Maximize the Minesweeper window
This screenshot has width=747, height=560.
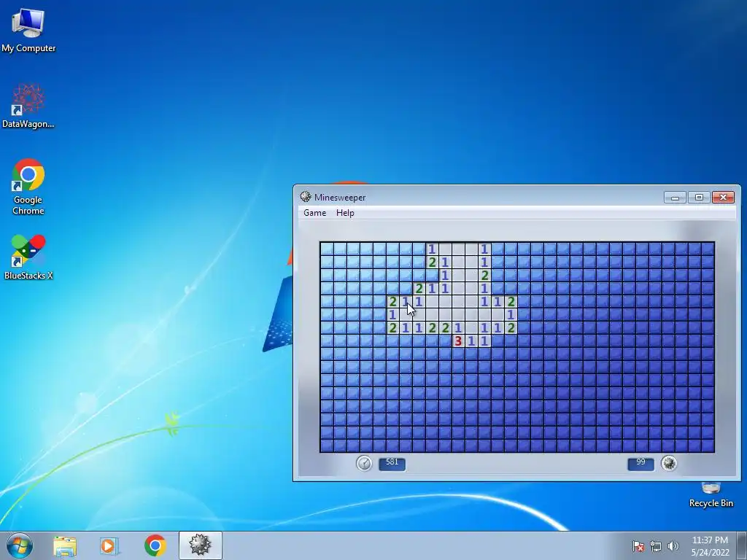699,197
